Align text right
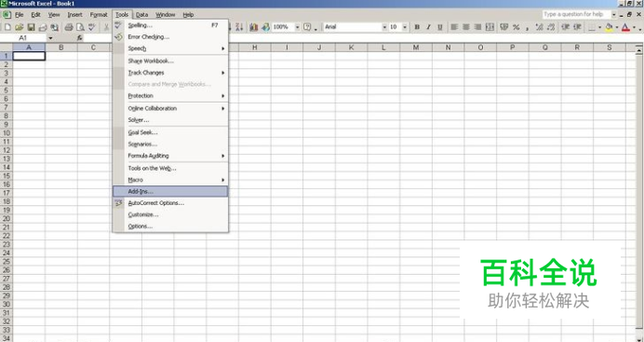This screenshot has height=342, width=644. (x=477, y=27)
